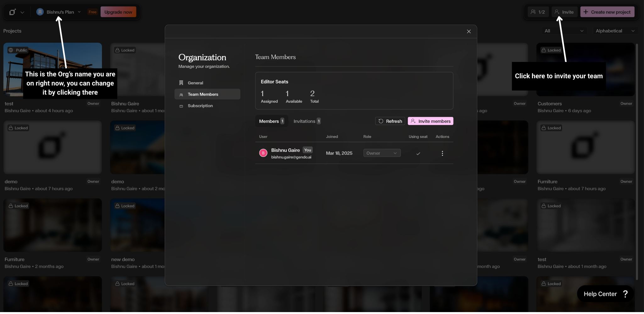Open the Subscription section
644x314 pixels.
pyautogui.click(x=200, y=106)
